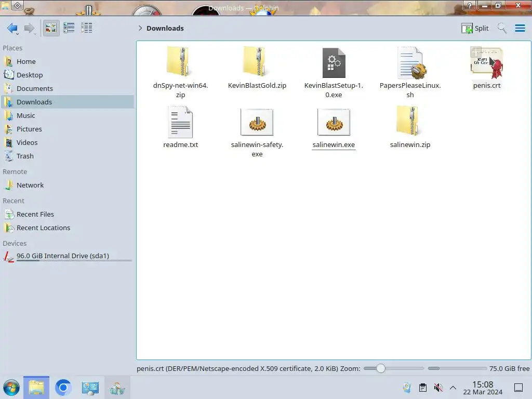The image size is (532, 399).
Task: Click the 75.0 GiB free space bar
Action: [457, 368]
